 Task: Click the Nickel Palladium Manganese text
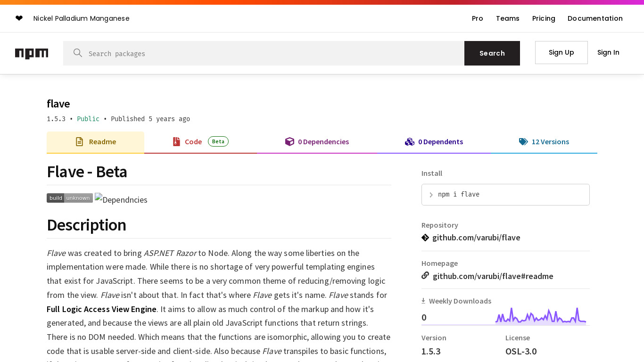click(x=82, y=18)
